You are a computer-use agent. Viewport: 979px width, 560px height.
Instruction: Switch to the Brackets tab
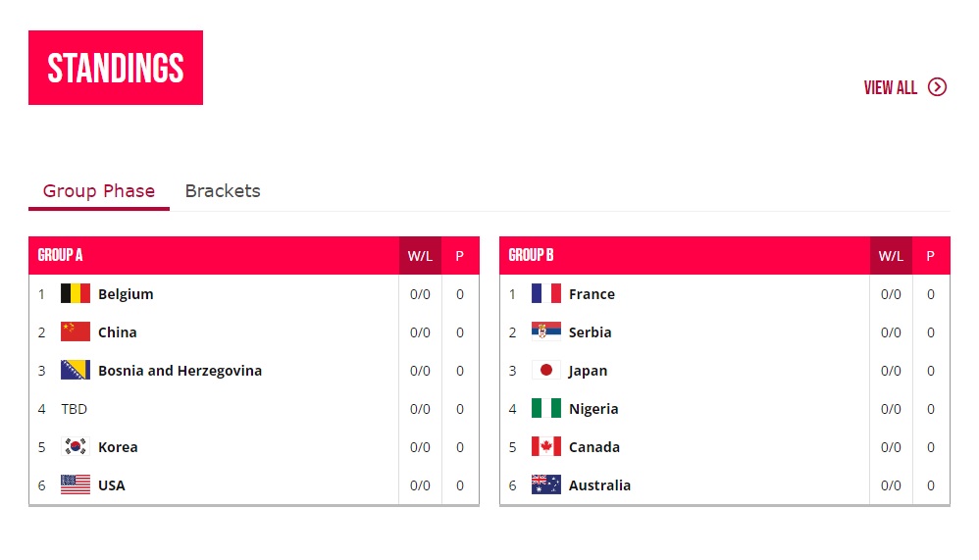(x=223, y=191)
